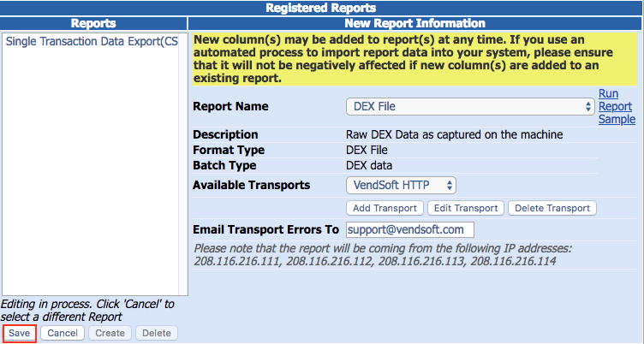Focus the Email Transport Errors To field
The image size is (644, 344).
click(410, 230)
